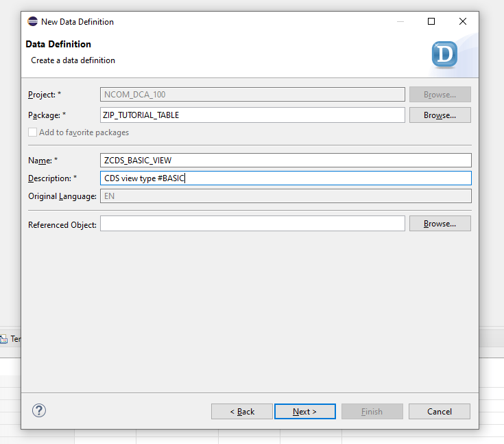Close the New Data Definition dialog
This screenshot has height=444, width=504.
(463, 21)
